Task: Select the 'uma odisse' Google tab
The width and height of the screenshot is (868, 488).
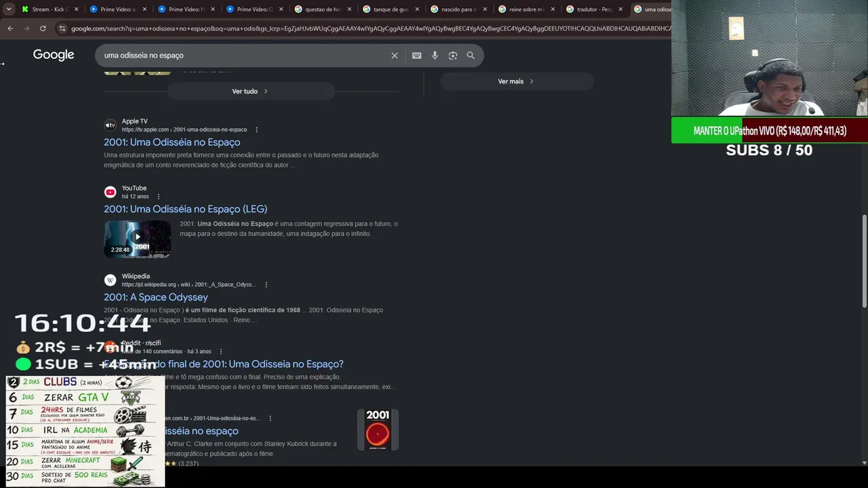Action: click(651, 9)
